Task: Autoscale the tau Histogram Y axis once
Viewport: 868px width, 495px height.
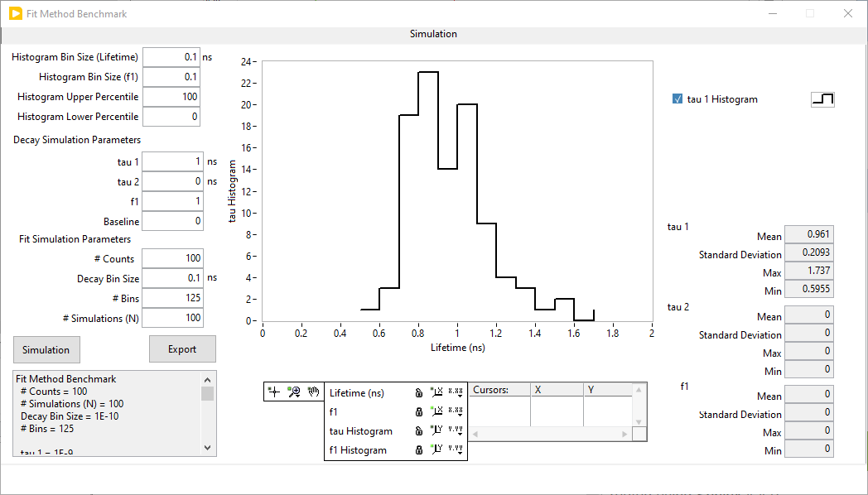Action: (x=436, y=430)
